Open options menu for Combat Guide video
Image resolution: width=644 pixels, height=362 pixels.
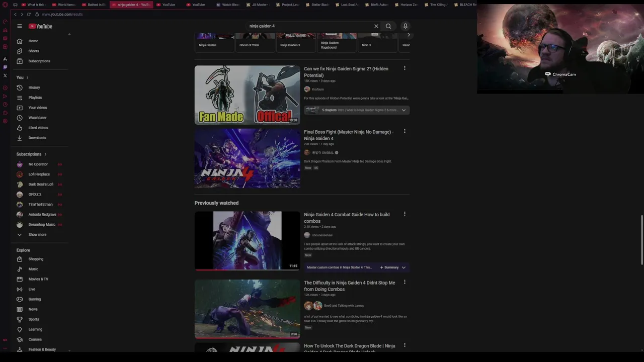coord(405,214)
